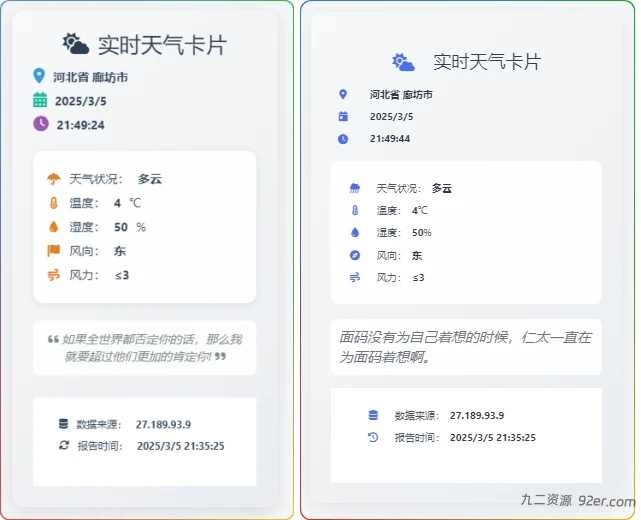Click the purple clock icon in left card
The image size is (641, 520).
(40, 124)
